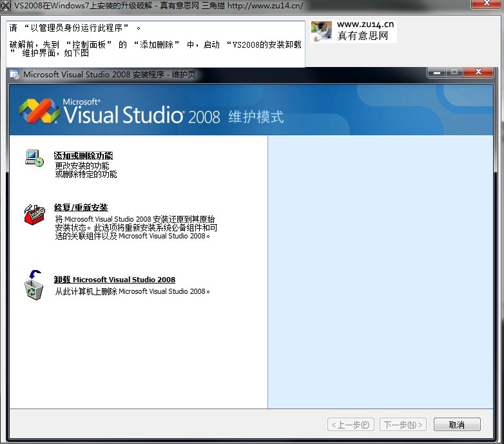The width and height of the screenshot is (504, 444).
Task: Click the recycle bin uninstall icon
Action: [34, 285]
